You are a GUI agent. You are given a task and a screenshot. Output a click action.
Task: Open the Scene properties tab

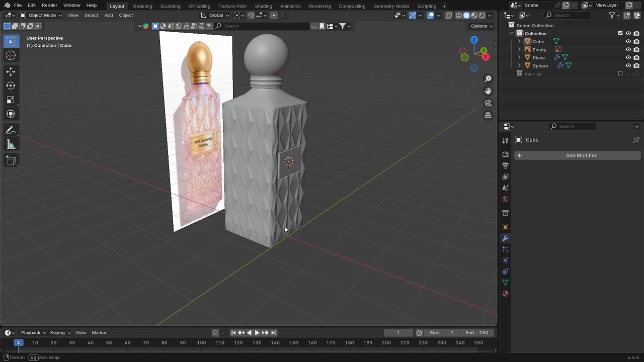(x=506, y=188)
